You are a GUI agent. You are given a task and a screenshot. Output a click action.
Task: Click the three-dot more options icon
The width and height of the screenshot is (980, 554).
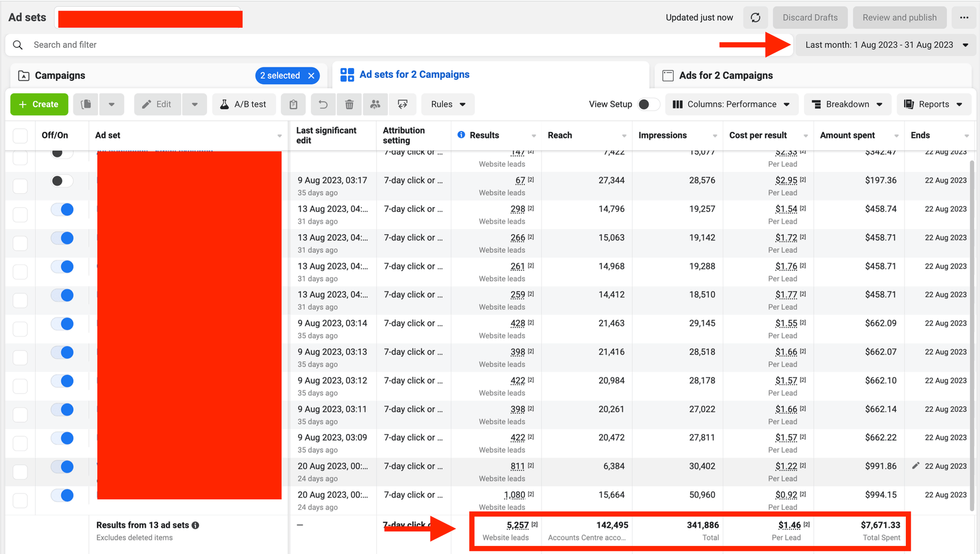point(964,18)
